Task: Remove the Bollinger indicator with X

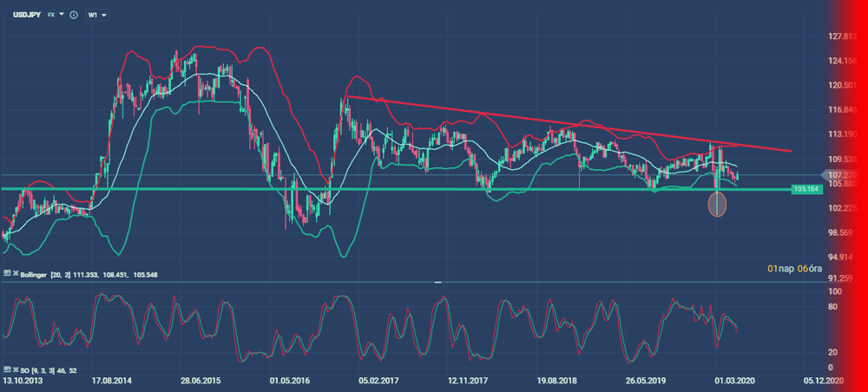Action: (16, 274)
